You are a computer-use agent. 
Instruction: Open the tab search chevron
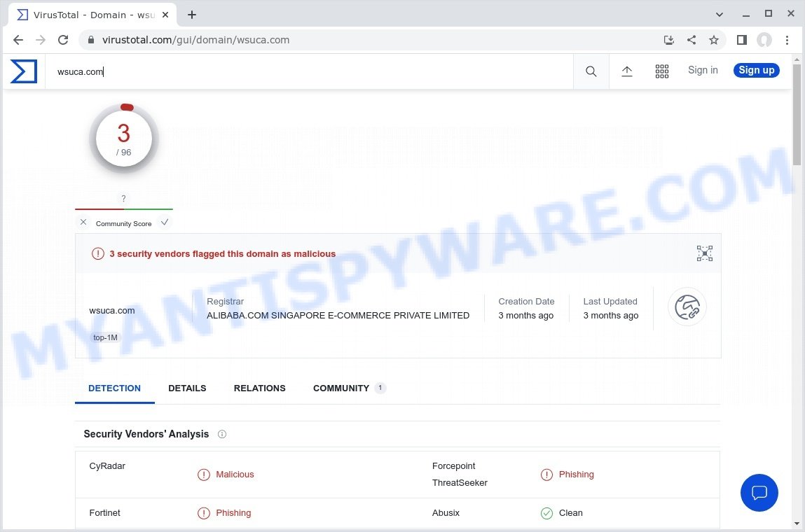tap(720, 15)
